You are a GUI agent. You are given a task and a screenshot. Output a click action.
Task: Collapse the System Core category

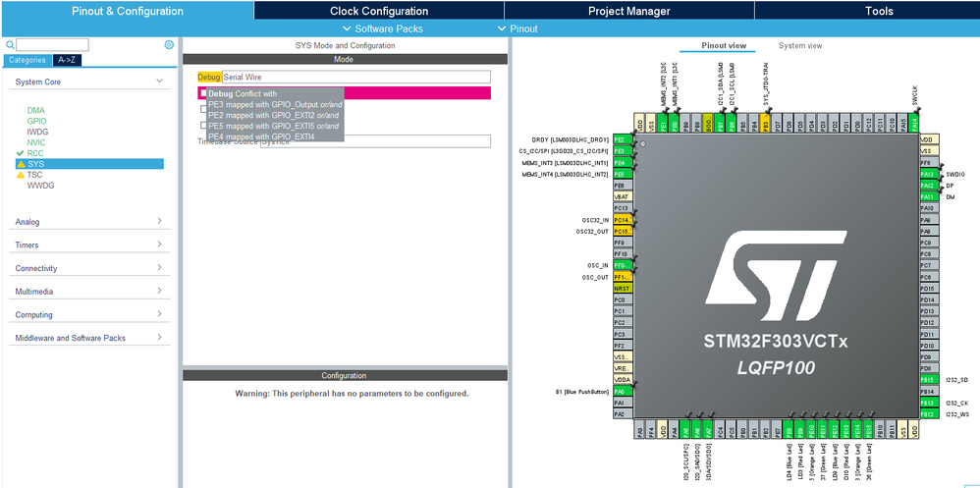coord(88,81)
